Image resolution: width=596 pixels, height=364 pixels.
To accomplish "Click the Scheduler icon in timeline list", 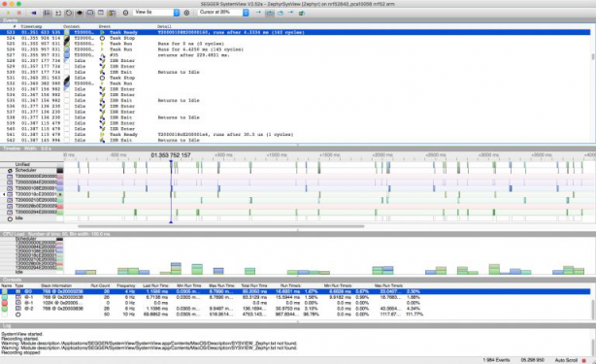I will tap(10, 171).
